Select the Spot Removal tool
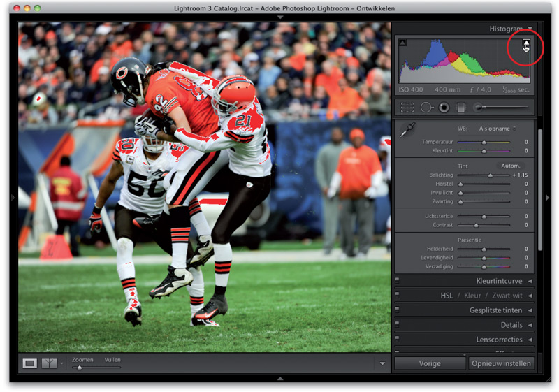 pos(426,108)
